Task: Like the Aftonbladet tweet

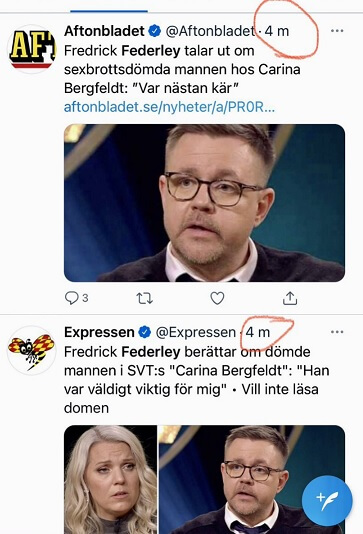Action: point(217,298)
